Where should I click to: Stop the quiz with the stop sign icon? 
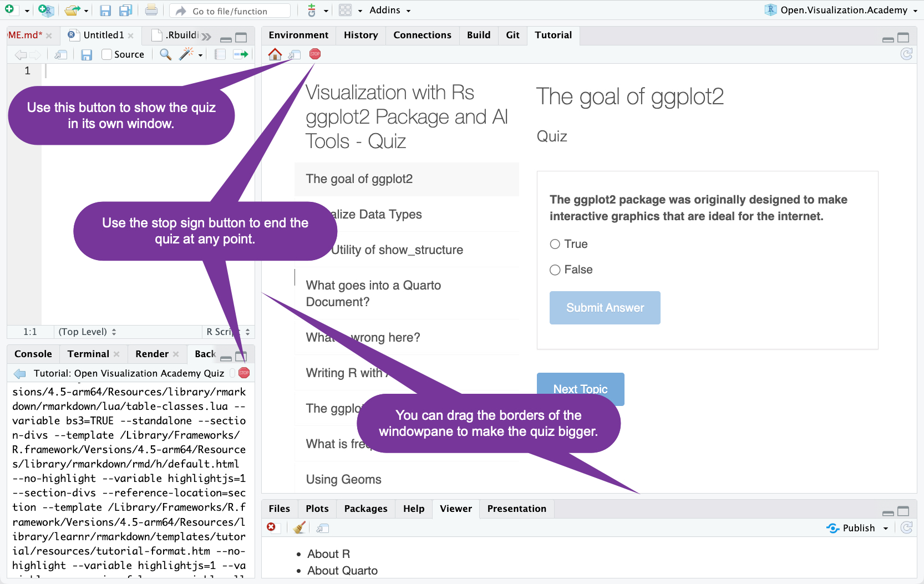[314, 54]
